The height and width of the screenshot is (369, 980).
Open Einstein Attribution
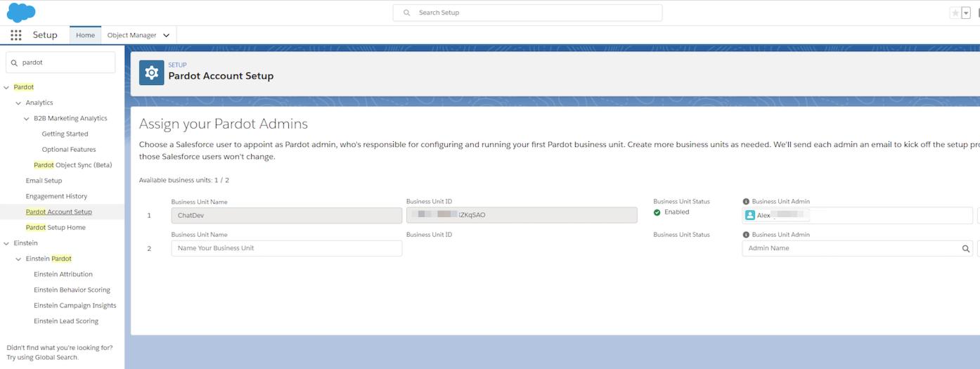click(x=63, y=274)
